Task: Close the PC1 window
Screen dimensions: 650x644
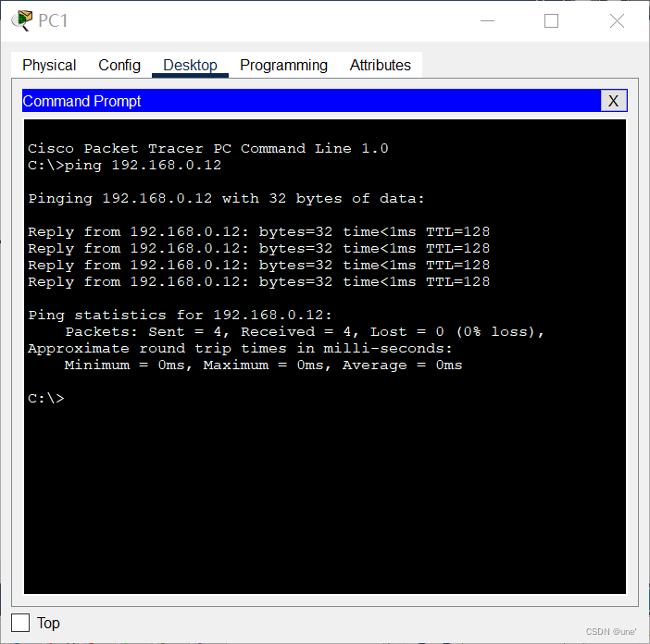Action: 617,20
